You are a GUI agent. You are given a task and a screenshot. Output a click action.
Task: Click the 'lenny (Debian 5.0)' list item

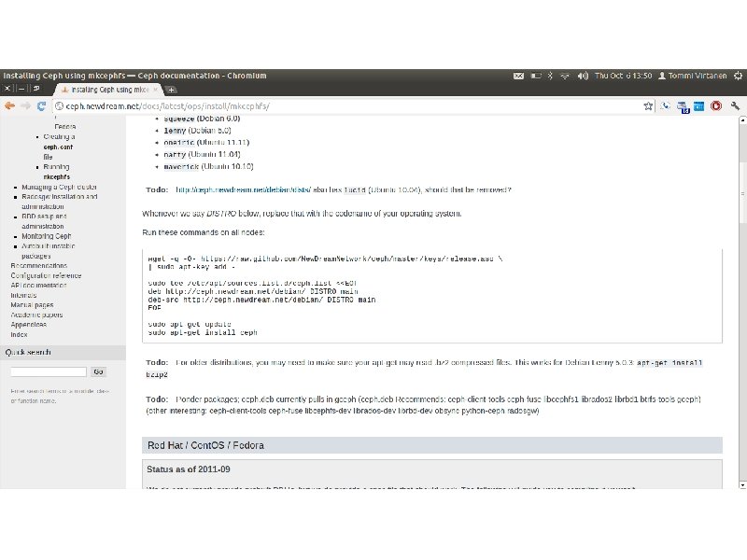pos(197,130)
